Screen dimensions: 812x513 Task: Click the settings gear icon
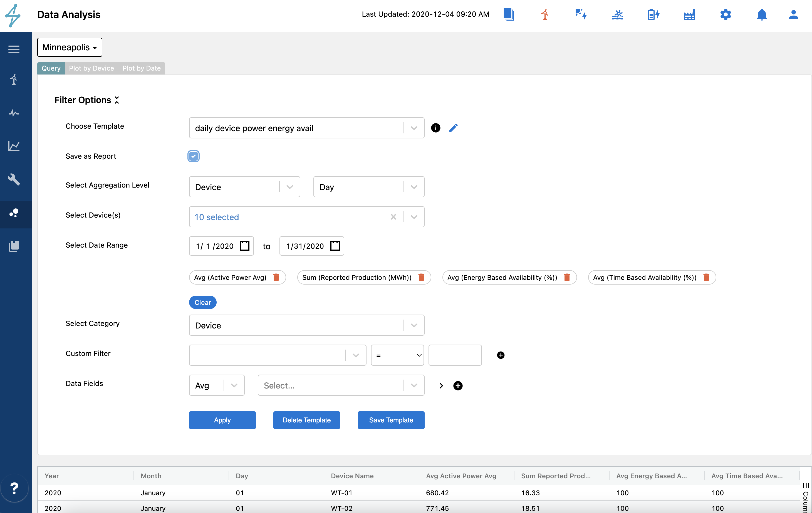click(x=725, y=14)
